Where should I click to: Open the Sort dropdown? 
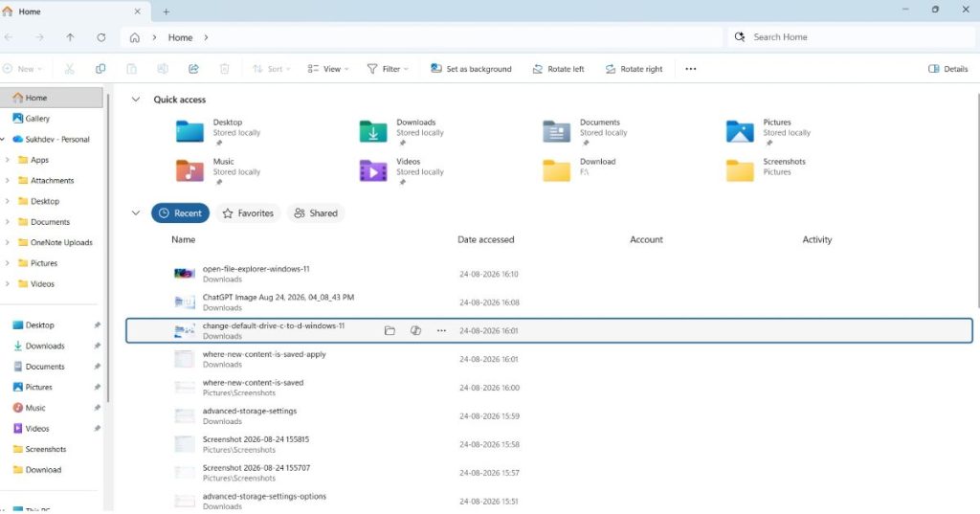click(x=272, y=69)
